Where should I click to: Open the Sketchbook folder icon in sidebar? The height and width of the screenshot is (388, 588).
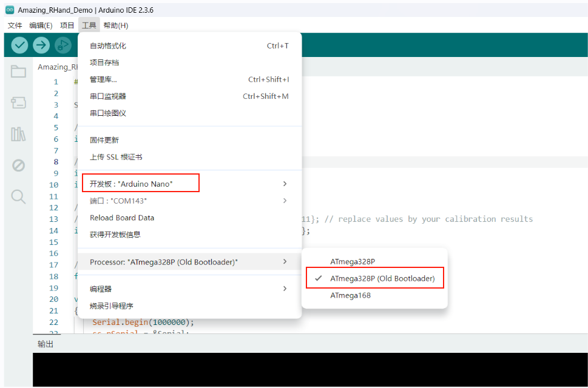(x=18, y=71)
